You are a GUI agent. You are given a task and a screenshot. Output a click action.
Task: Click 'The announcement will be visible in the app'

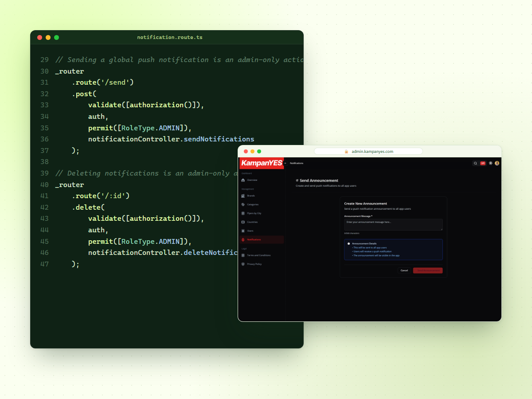[376, 255]
